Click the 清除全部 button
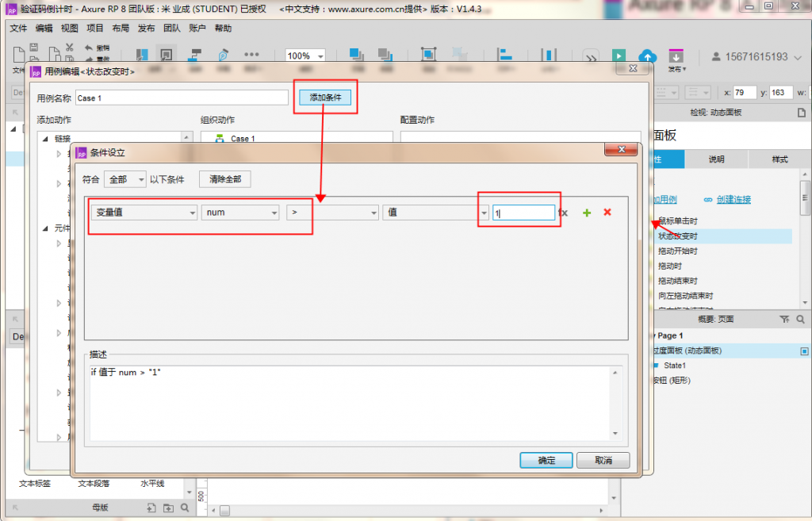The image size is (812, 521). pos(225,179)
